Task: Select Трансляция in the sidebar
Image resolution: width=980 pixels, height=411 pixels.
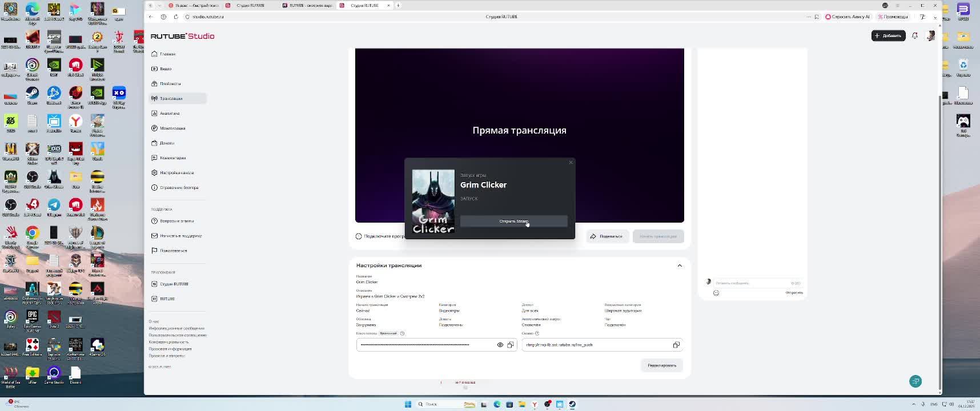Action: coord(178,98)
